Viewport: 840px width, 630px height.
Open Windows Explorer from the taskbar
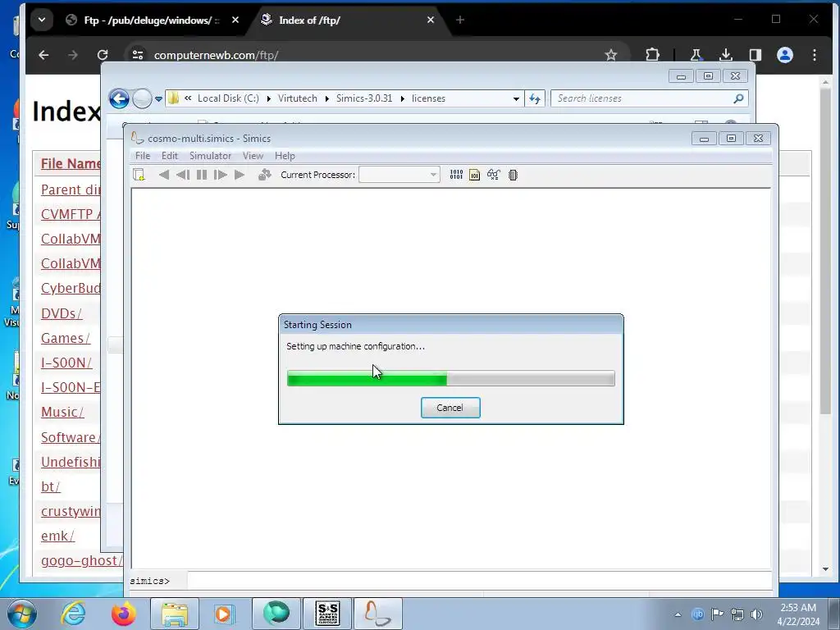(x=175, y=614)
